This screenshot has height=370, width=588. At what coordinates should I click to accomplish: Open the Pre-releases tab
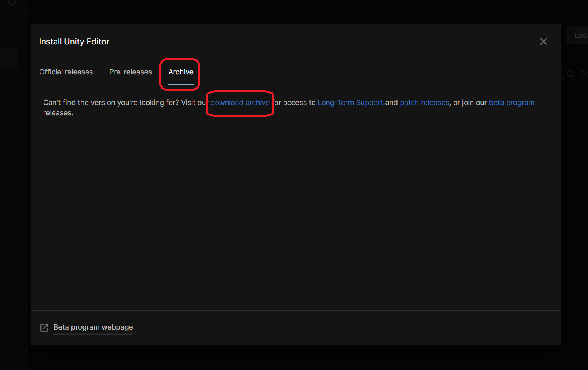(x=130, y=72)
